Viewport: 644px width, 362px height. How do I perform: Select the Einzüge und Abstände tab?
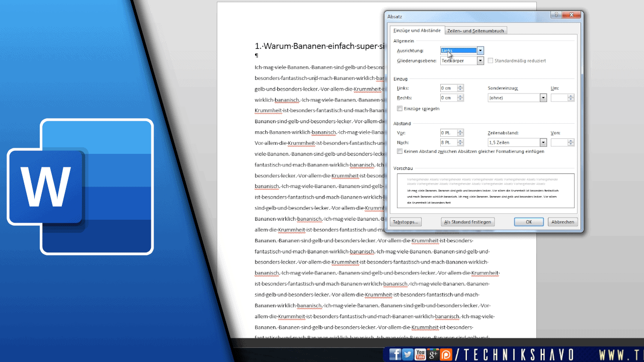[417, 31]
